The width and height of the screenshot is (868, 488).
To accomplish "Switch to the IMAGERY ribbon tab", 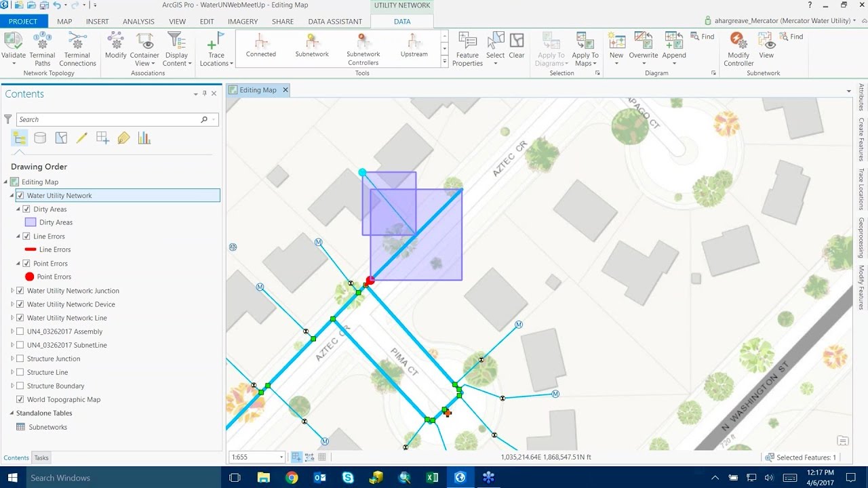I will pos(243,21).
